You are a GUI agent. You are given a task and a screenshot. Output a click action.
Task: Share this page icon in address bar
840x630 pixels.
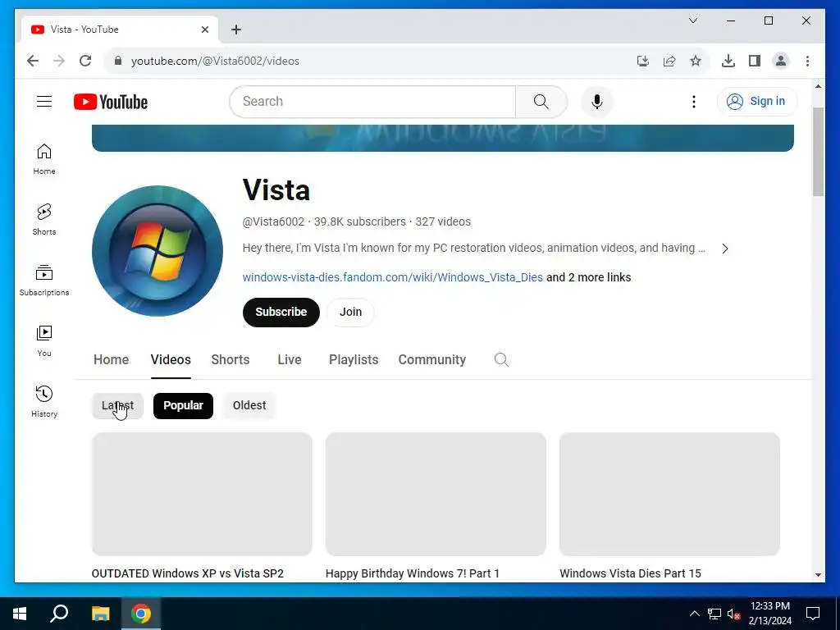tap(669, 61)
